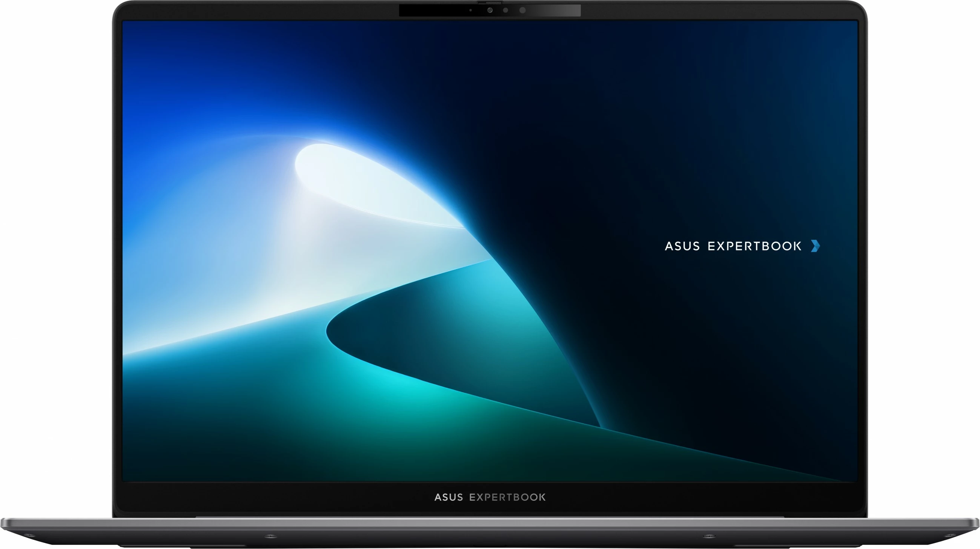Image resolution: width=980 pixels, height=549 pixels.
Task: Toggle the webcam indicator light
Action: coord(471,11)
